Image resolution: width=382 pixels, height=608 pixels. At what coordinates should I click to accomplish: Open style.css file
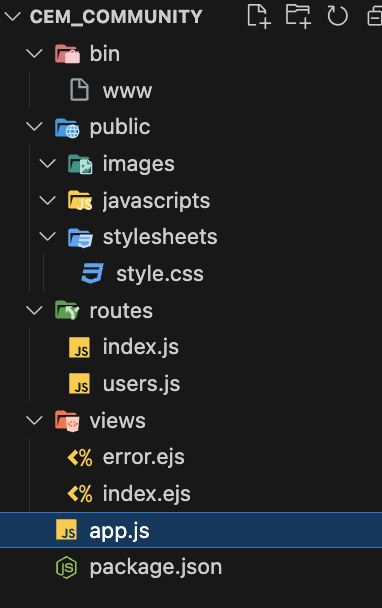(x=160, y=274)
